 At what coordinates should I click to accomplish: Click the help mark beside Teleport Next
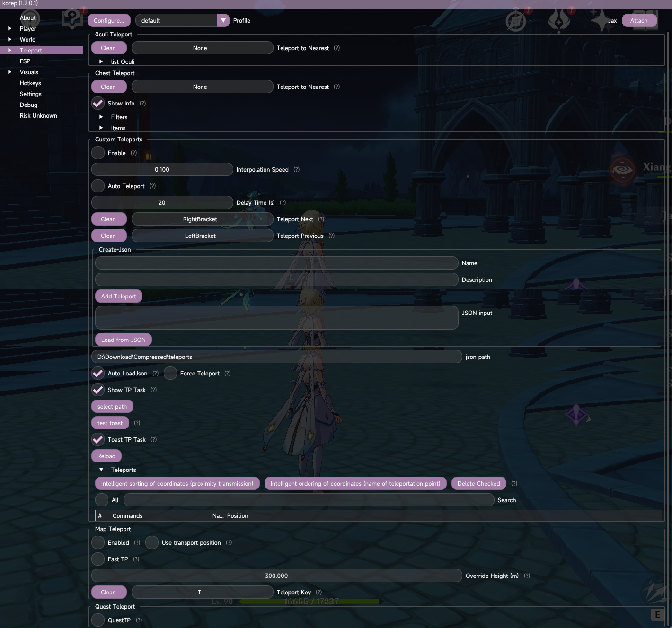pyautogui.click(x=321, y=219)
